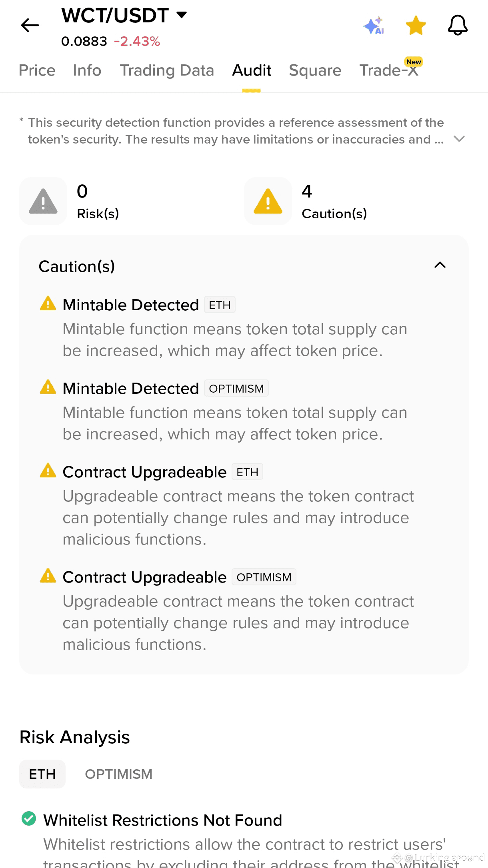Open the Square tab
Screen dimensions: 488x868
(x=315, y=70)
